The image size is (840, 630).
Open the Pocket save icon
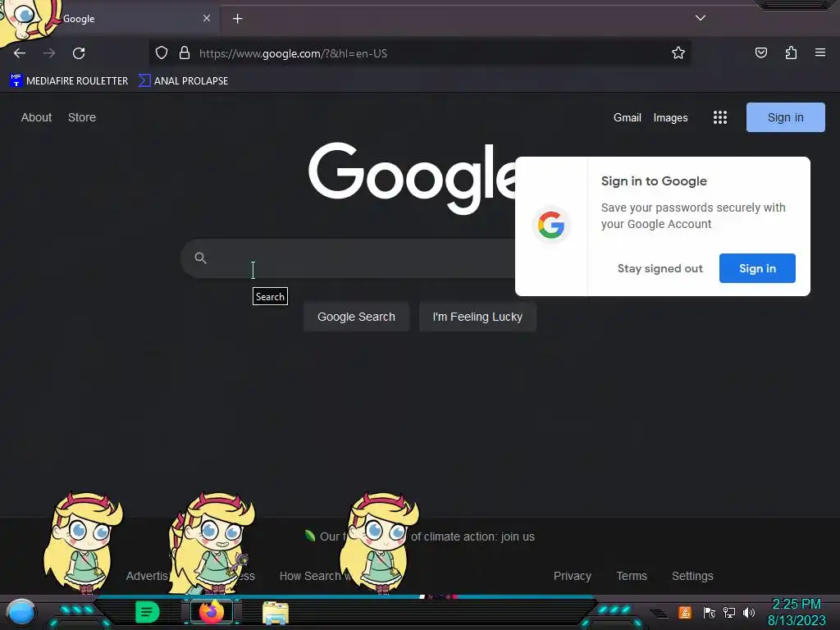point(761,52)
